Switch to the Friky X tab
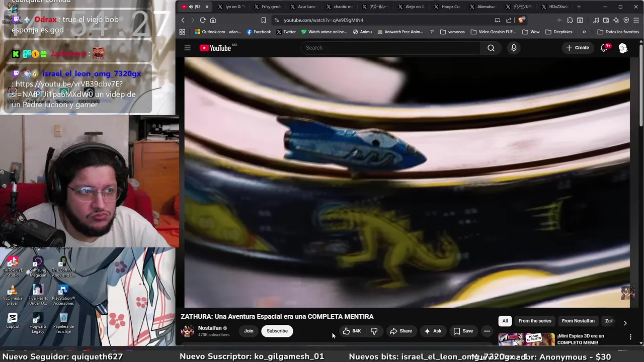Viewport: 644px width, 362px height. [x=268, y=7]
